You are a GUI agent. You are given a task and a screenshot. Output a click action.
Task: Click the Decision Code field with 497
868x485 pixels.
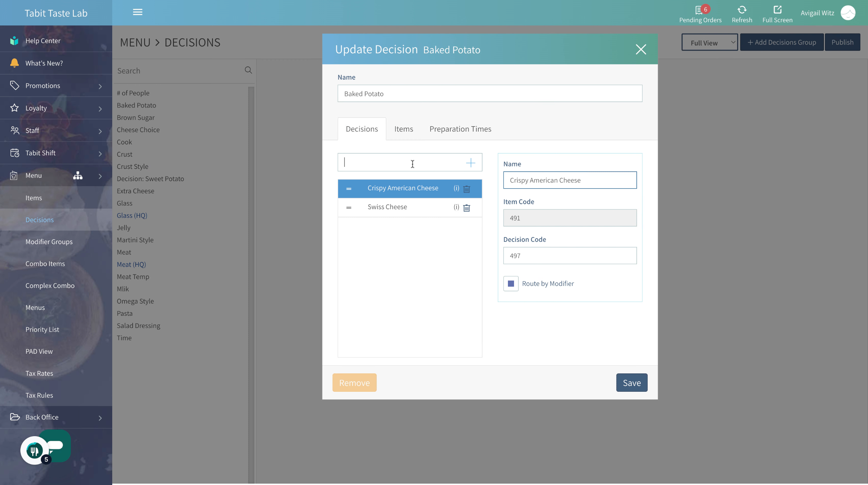pyautogui.click(x=570, y=255)
